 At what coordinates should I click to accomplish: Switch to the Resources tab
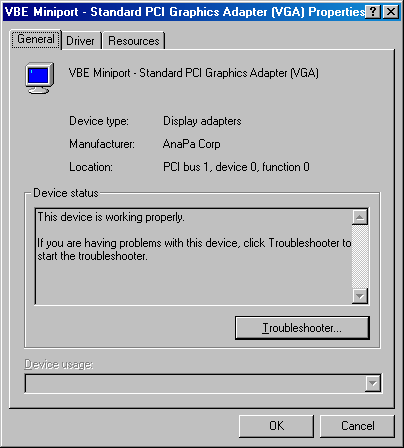click(134, 41)
